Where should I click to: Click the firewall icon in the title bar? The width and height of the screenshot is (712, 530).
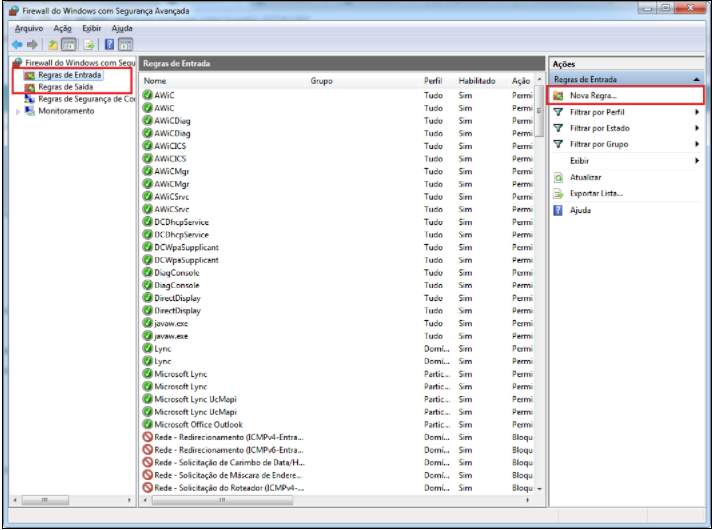[x=14, y=10]
